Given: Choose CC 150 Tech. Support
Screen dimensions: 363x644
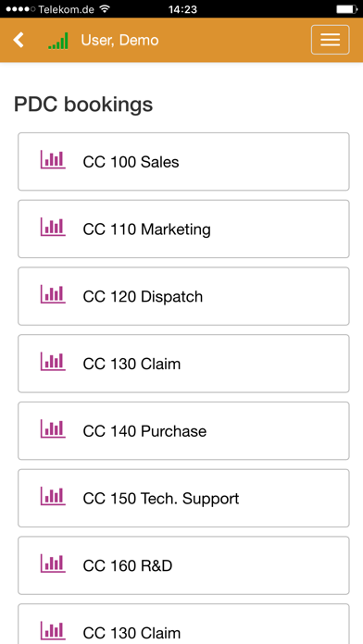Looking at the screenshot, I should pyautogui.click(x=183, y=498).
